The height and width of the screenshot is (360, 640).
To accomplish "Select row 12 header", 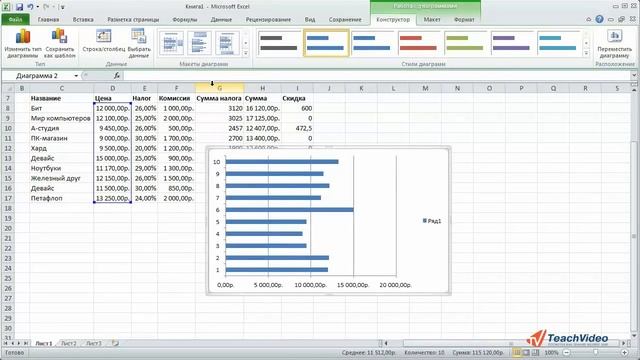I will (8, 148).
